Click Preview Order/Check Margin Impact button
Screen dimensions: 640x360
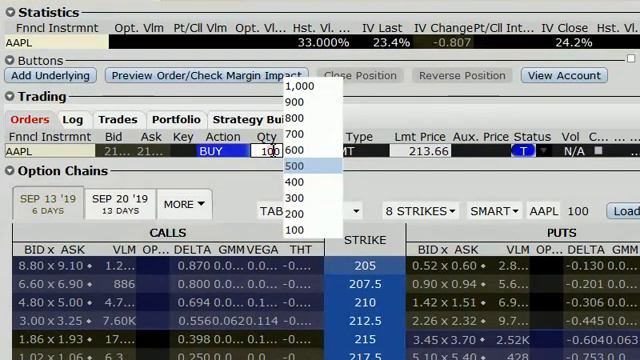click(x=206, y=76)
